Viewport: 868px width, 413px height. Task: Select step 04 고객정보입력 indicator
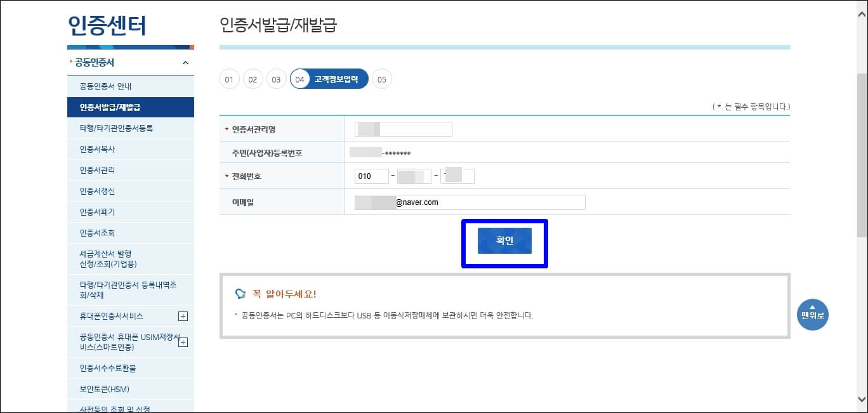(x=329, y=79)
